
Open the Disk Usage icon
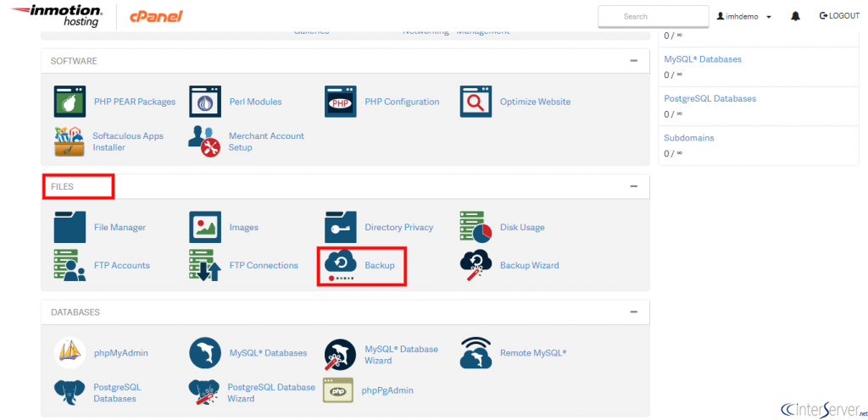(x=476, y=227)
